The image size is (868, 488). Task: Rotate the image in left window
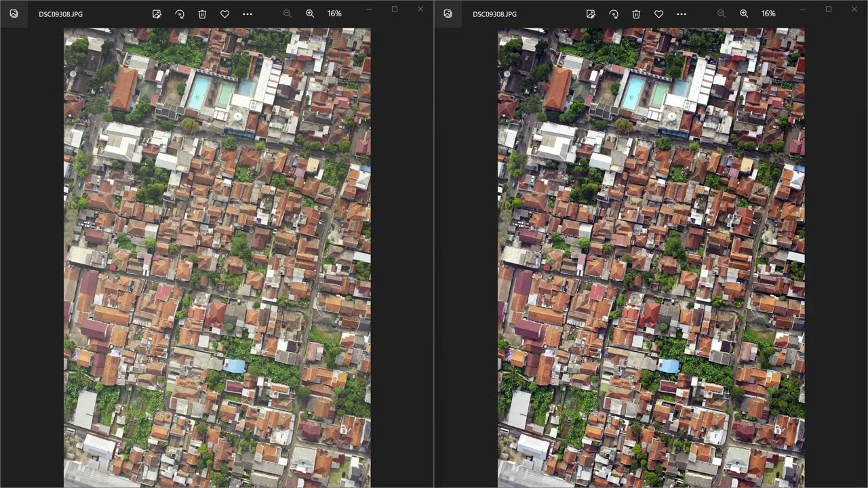[x=180, y=14]
